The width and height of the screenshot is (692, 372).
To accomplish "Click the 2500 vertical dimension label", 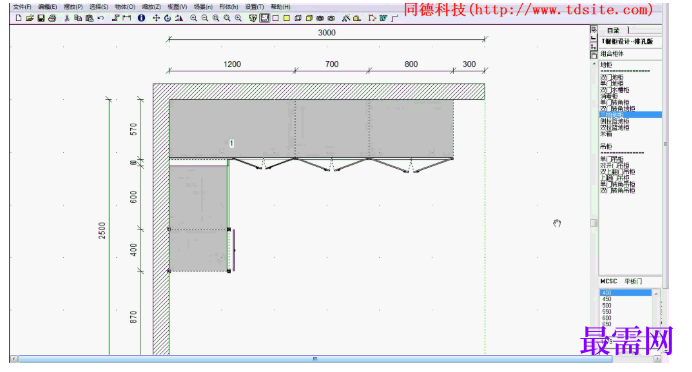I will pyautogui.click(x=102, y=231).
